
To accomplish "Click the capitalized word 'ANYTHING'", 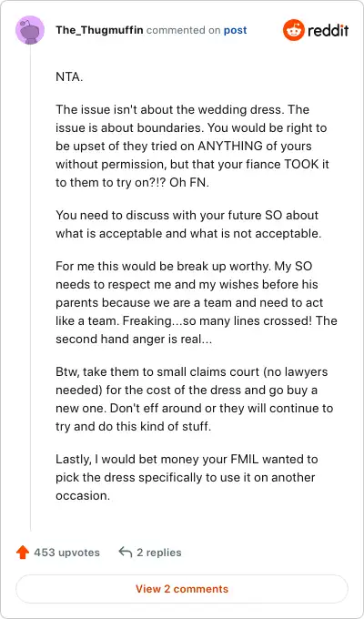I will (229, 146).
